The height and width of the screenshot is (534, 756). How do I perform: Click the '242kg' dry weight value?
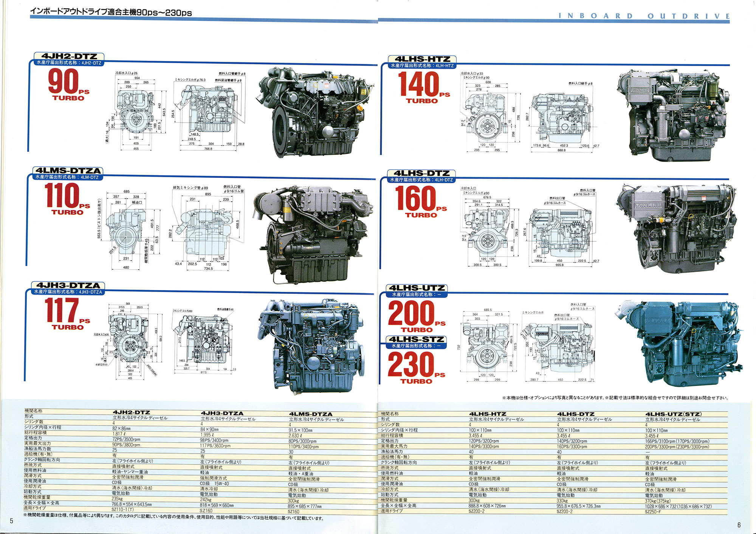[x=206, y=499]
